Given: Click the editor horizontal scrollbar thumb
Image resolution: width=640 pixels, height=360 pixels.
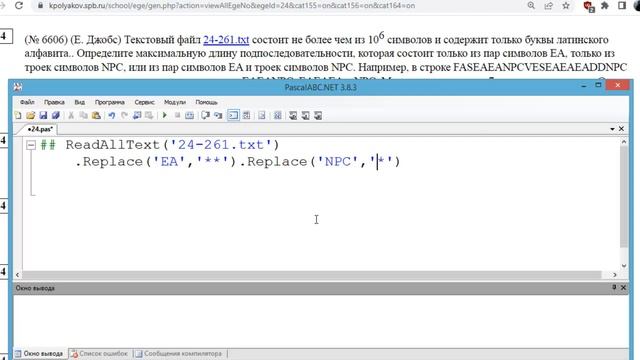Looking at the screenshot, I should pyautogui.click(x=311, y=275).
